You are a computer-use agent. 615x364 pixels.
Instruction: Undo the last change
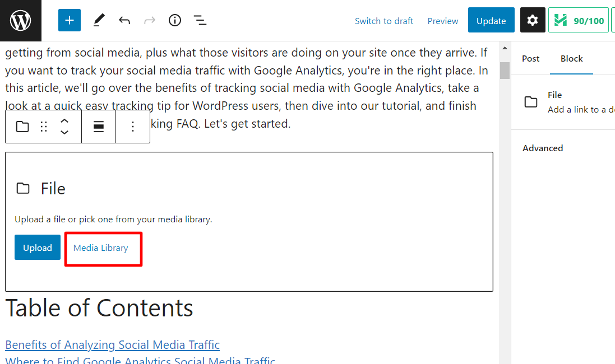(124, 20)
